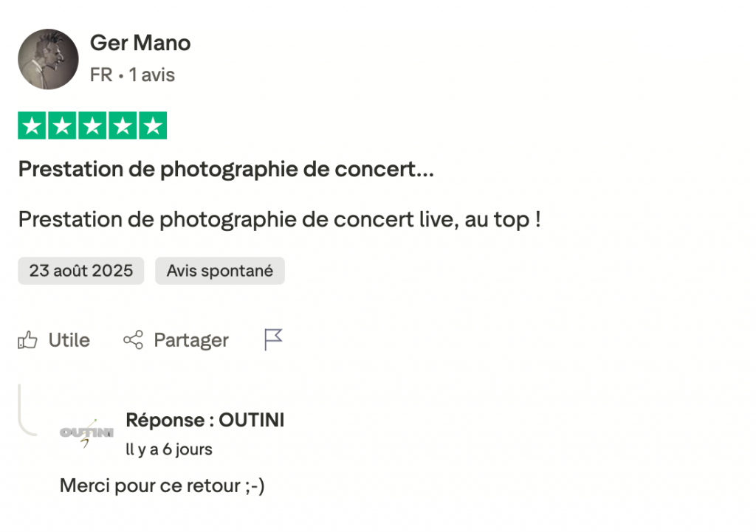Click the "1 avis" review count
The height and width of the screenshot is (532, 756).
(152, 75)
